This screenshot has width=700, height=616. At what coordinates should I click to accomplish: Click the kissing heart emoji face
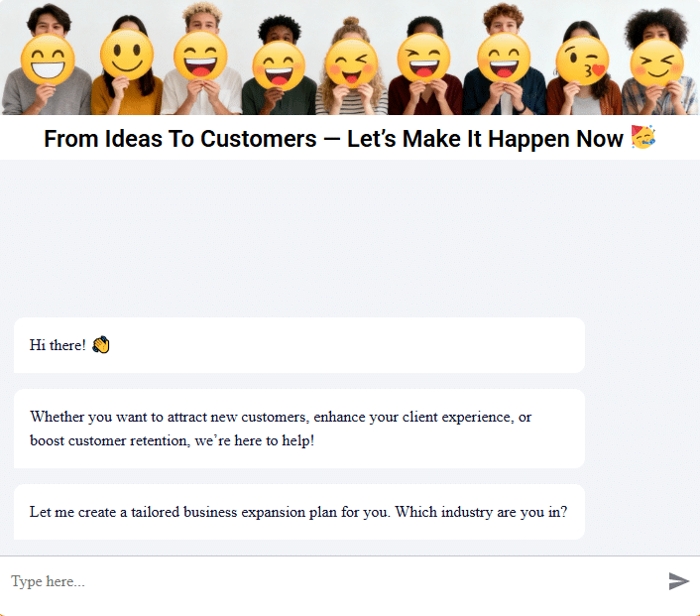point(582,62)
